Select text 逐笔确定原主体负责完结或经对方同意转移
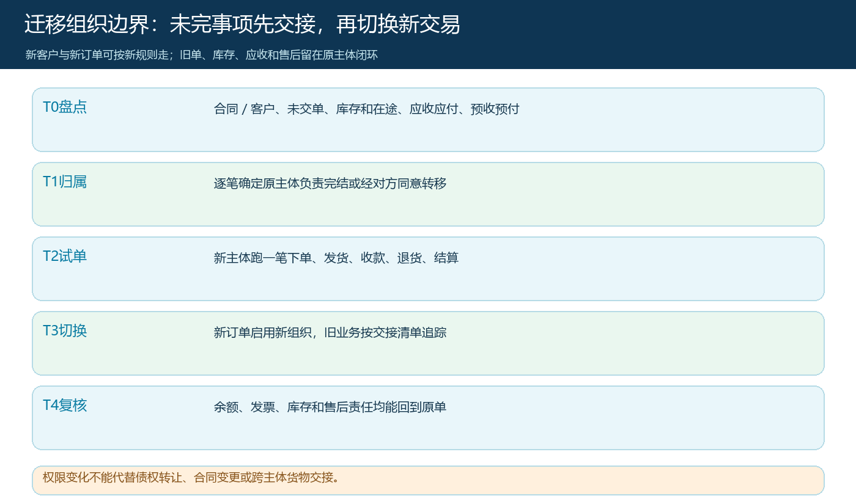Image resolution: width=856 pixels, height=504 pixels. click(x=330, y=184)
